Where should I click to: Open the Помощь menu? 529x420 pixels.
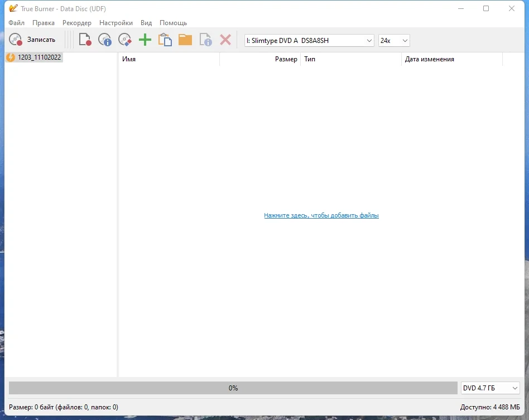(x=173, y=23)
